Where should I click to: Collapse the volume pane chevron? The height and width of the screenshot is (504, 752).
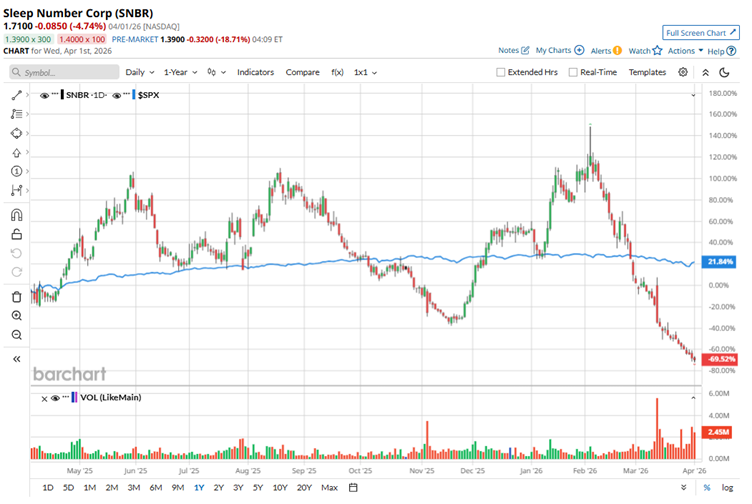pos(693,398)
